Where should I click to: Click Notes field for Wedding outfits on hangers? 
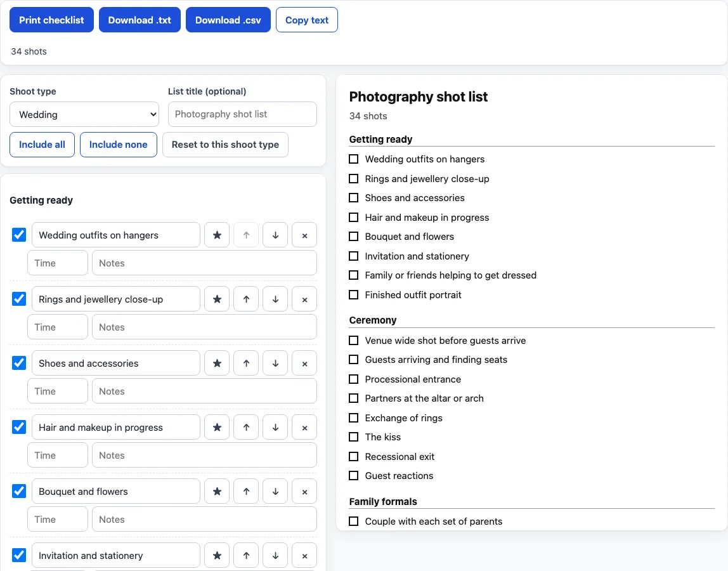pyautogui.click(x=204, y=263)
